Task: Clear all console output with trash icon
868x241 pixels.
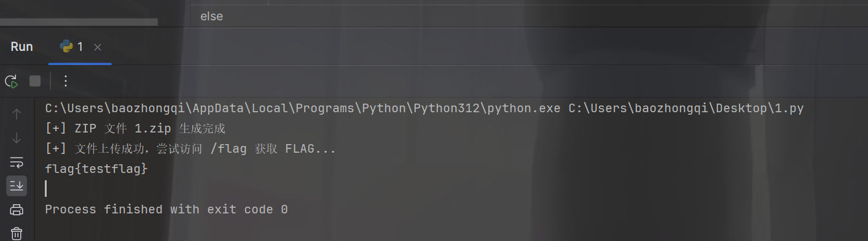Action: pyautogui.click(x=17, y=233)
